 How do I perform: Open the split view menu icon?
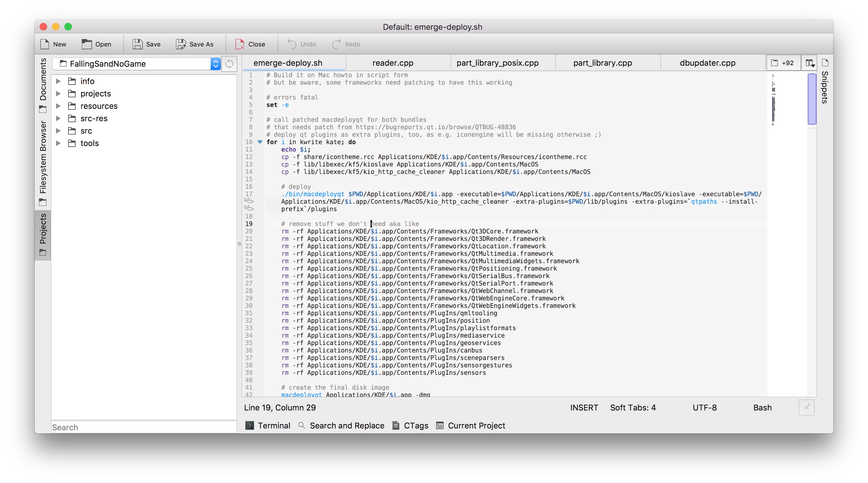[x=810, y=63]
